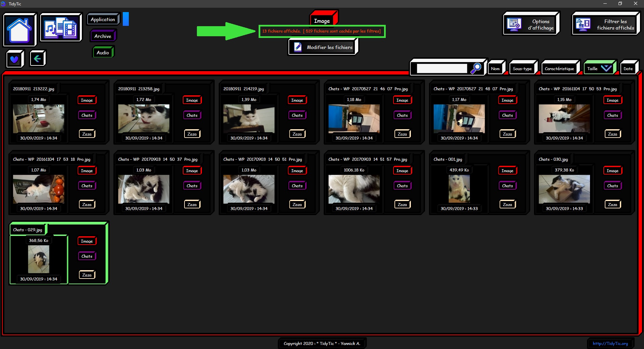
Task: Select the Audio file type
Action: [103, 53]
